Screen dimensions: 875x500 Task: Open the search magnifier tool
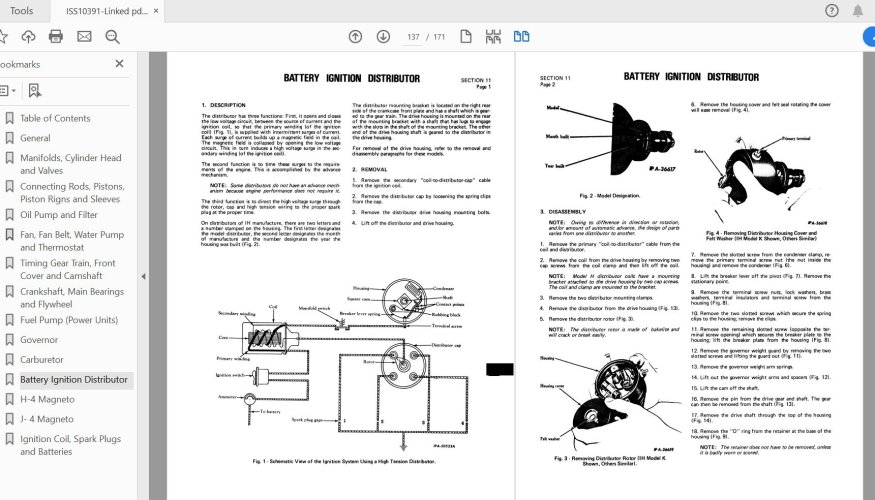click(112, 37)
